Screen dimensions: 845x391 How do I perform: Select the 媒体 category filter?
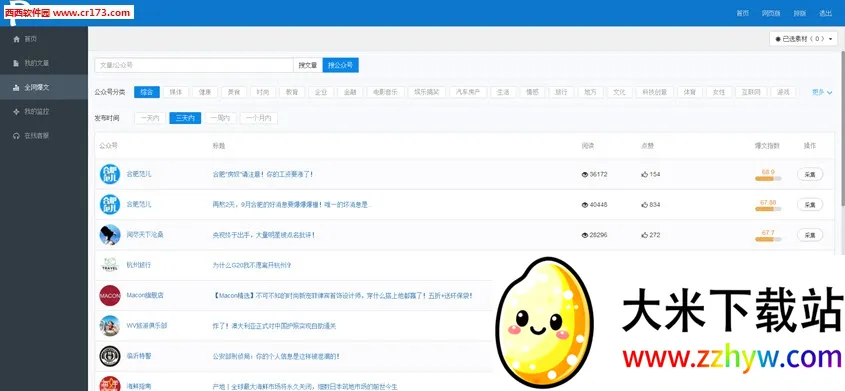click(176, 92)
